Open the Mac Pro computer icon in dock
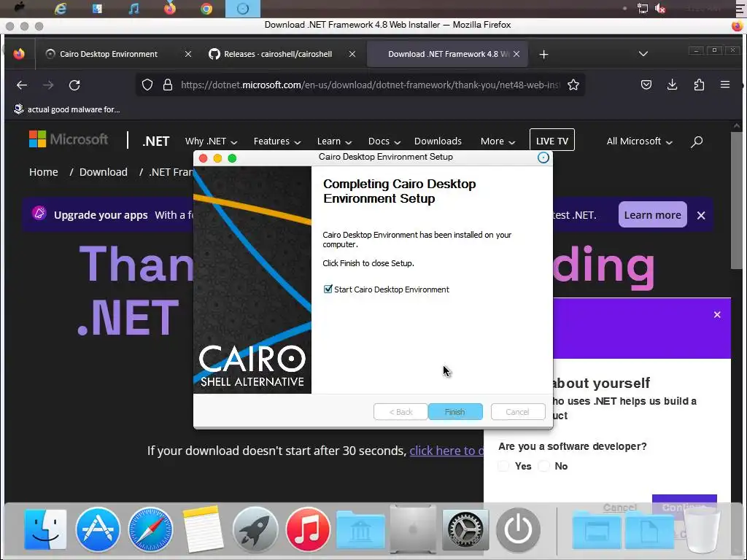Screen dimensions: 747x560 [x=413, y=529]
